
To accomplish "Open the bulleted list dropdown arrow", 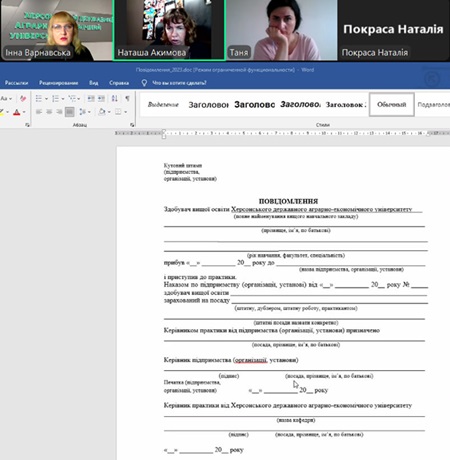I will click(x=46, y=99).
